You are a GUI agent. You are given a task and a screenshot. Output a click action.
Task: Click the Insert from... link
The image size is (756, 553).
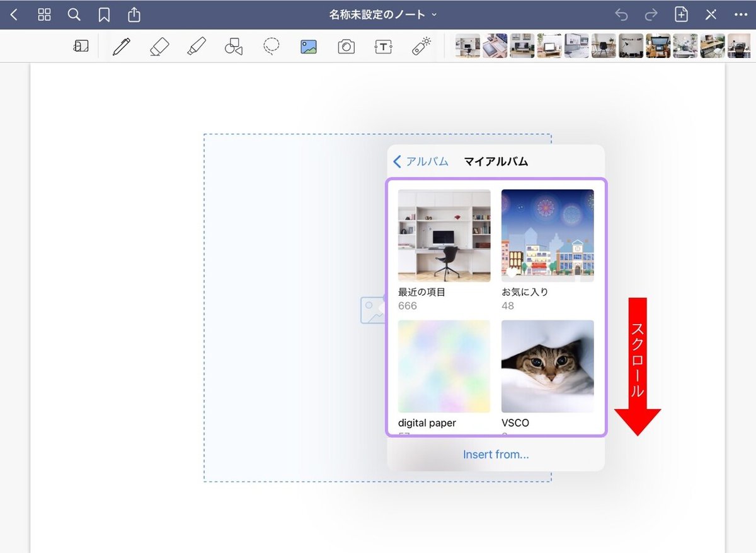click(496, 454)
